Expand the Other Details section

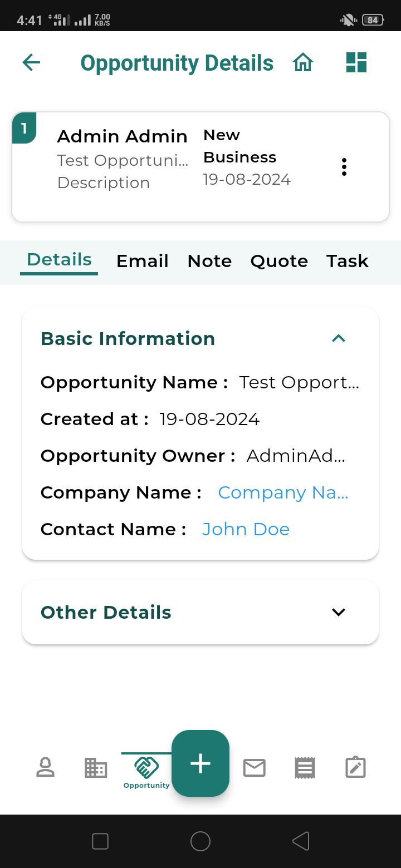[x=339, y=612]
